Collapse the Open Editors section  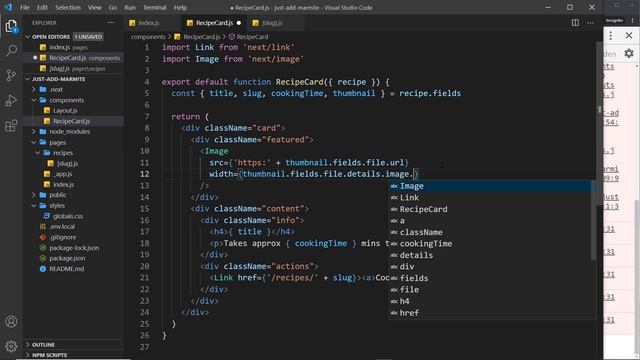coord(28,37)
